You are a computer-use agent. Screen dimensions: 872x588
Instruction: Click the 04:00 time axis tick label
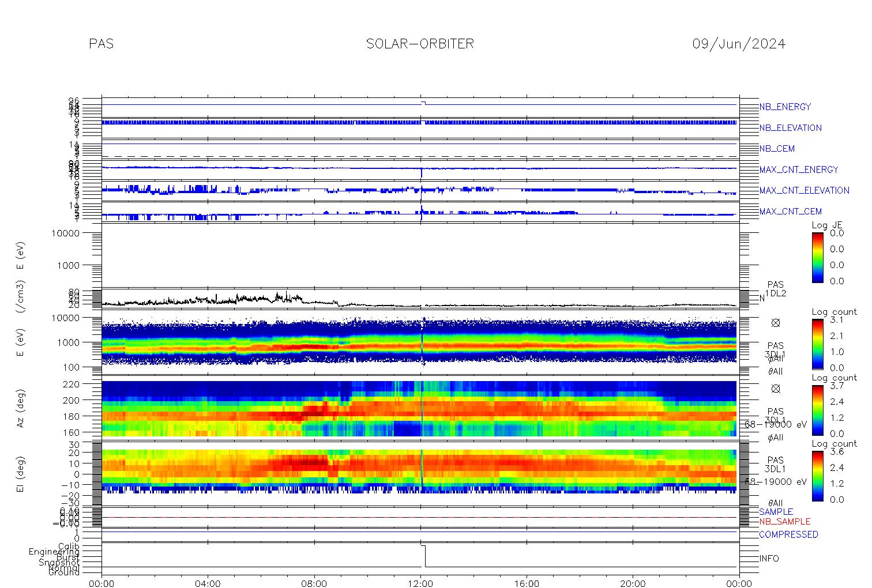(x=208, y=583)
